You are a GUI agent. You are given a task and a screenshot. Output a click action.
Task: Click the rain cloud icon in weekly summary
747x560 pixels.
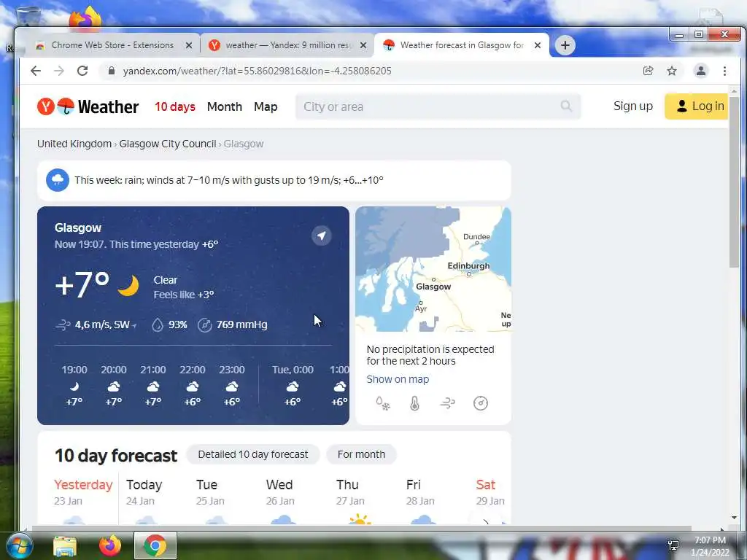(x=58, y=180)
